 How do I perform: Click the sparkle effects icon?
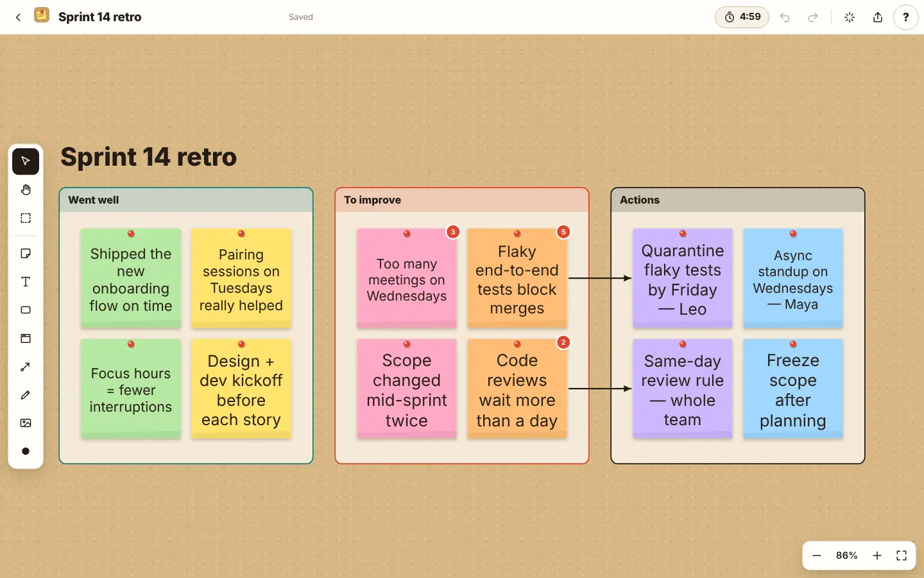click(850, 17)
